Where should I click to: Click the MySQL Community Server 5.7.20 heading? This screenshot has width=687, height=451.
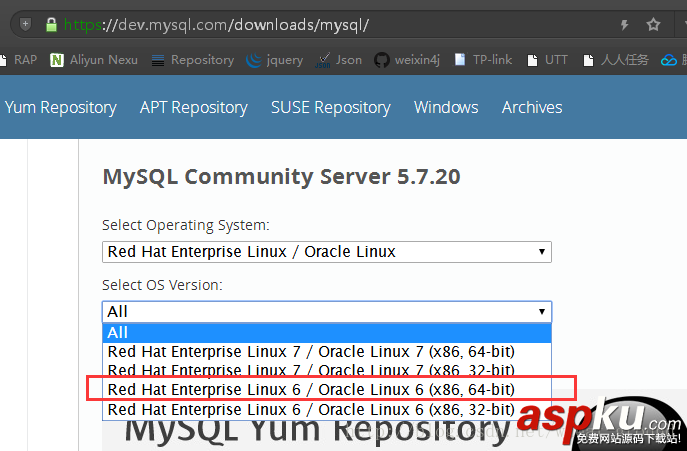click(x=281, y=177)
